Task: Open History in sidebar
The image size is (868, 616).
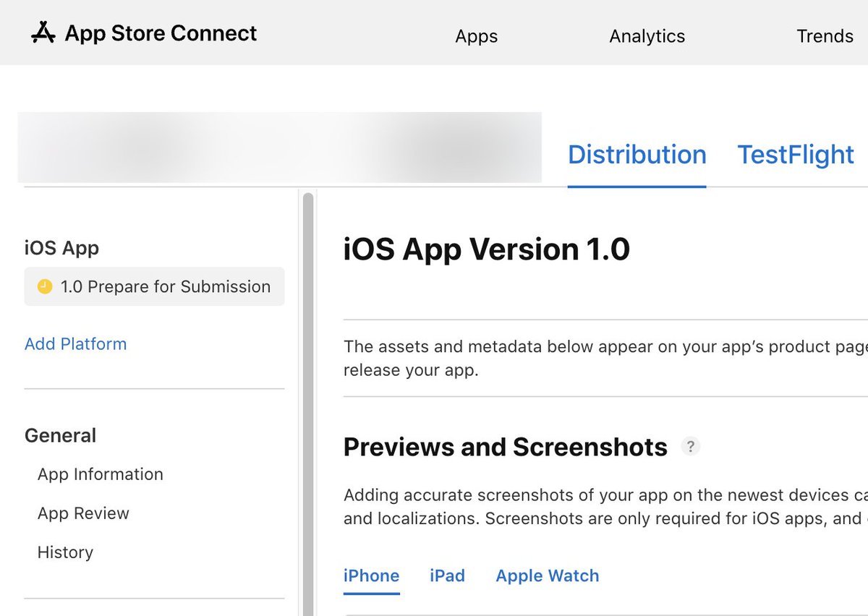Action: click(65, 552)
